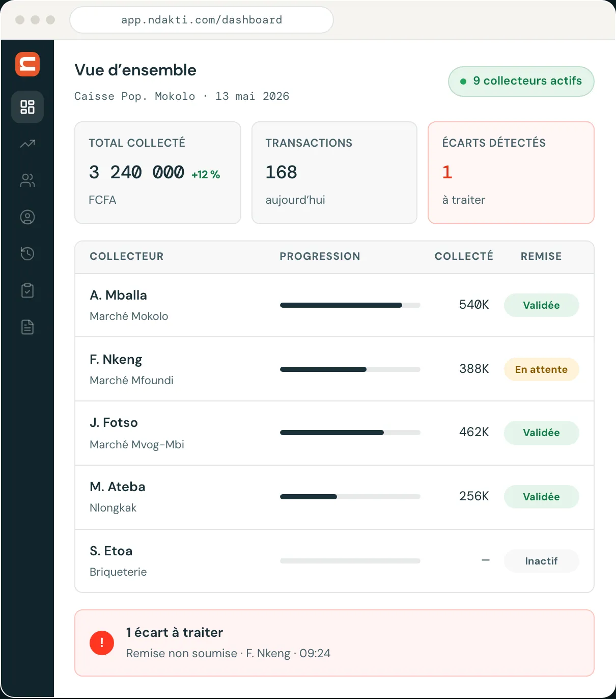616x699 pixels.
Task: Click S. Etoa empty progress bar
Action: [350, 561]
